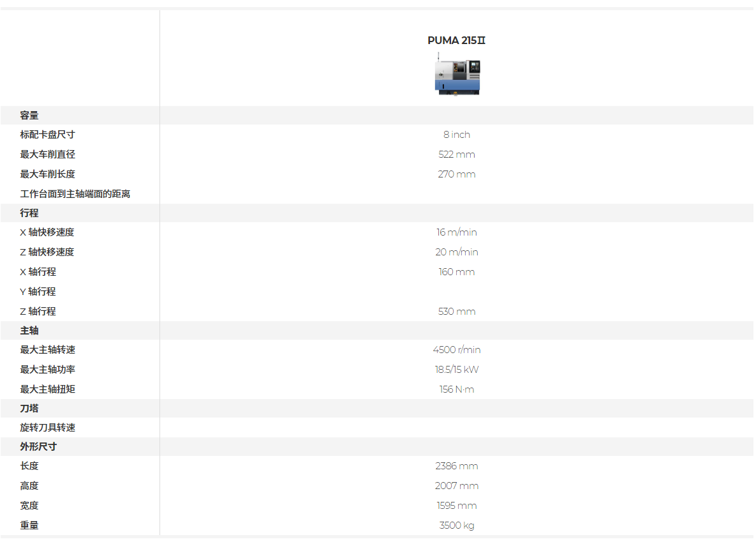Click the PUMA 215II product title
Viewport: 756px width, 544px height.
(x=456, y=41)
